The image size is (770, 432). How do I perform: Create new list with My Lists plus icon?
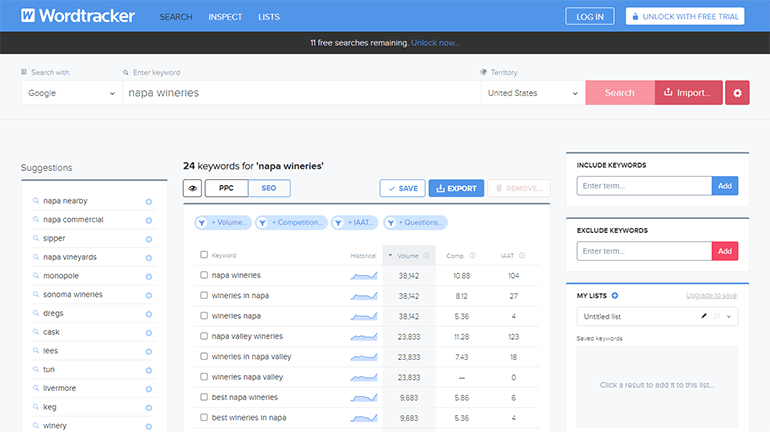point(615,295)
